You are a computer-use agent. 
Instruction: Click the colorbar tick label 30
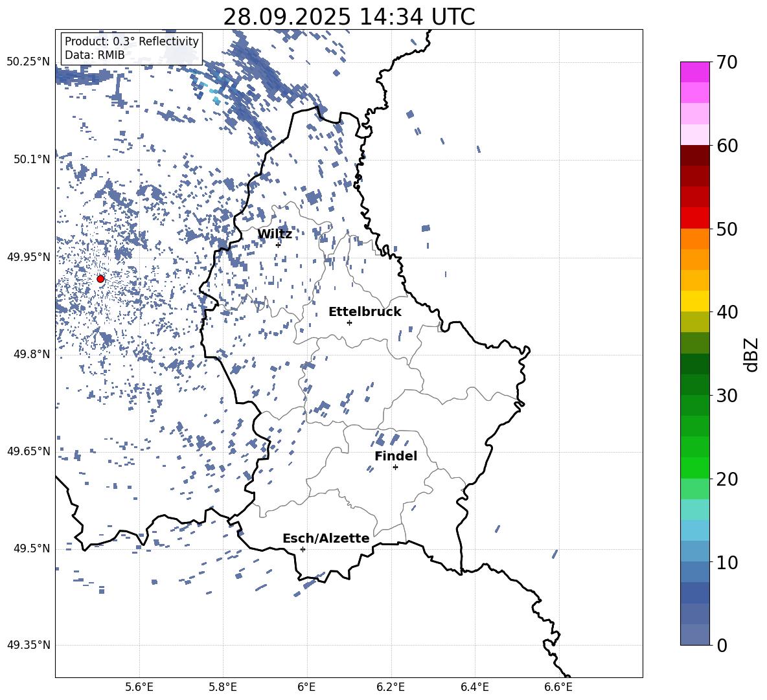[x=727, y=396]
